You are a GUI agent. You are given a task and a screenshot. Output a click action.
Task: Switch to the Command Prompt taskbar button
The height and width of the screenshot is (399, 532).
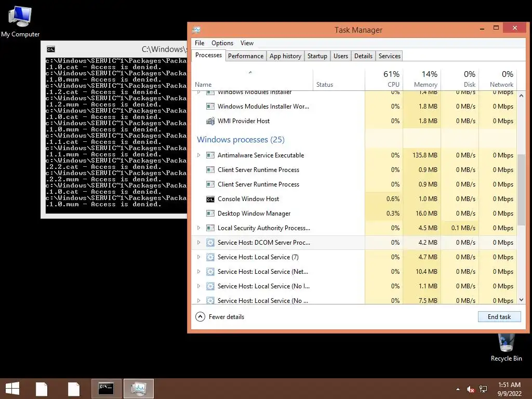click(x=106, y=389)
